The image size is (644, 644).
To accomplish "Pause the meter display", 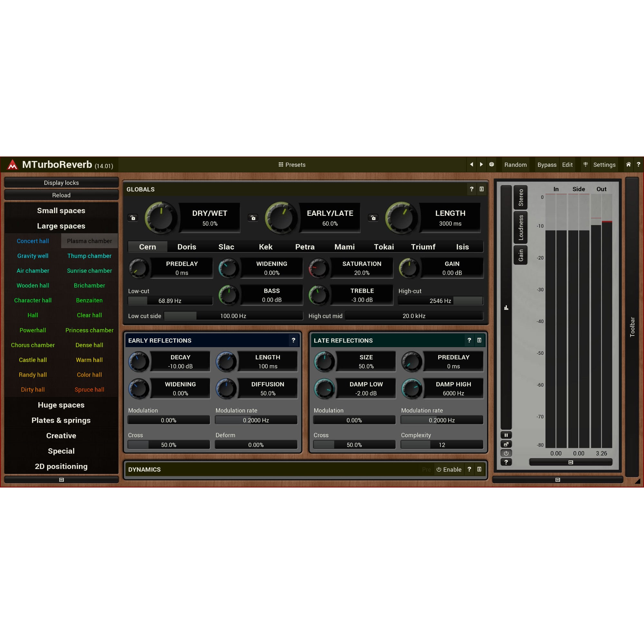I will pyautogui.click(x=506, y=435).
